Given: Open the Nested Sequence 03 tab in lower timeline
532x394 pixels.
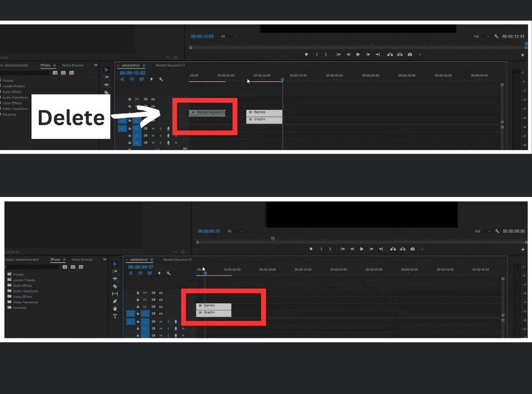Looking at the screenshot, I should (177, 260).
